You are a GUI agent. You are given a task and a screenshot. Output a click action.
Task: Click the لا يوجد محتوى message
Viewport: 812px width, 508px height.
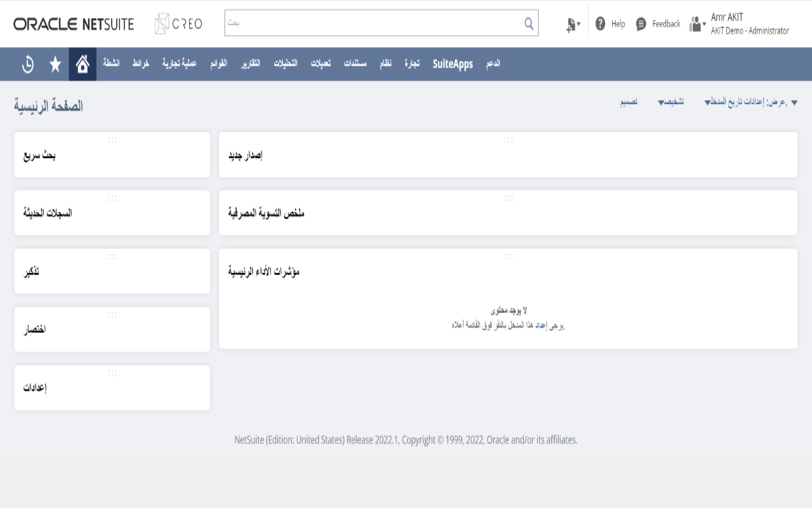pos(508,311)
